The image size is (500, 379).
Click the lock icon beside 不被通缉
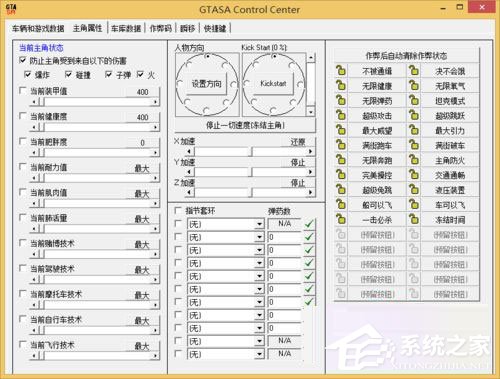(x=341, y=71)
